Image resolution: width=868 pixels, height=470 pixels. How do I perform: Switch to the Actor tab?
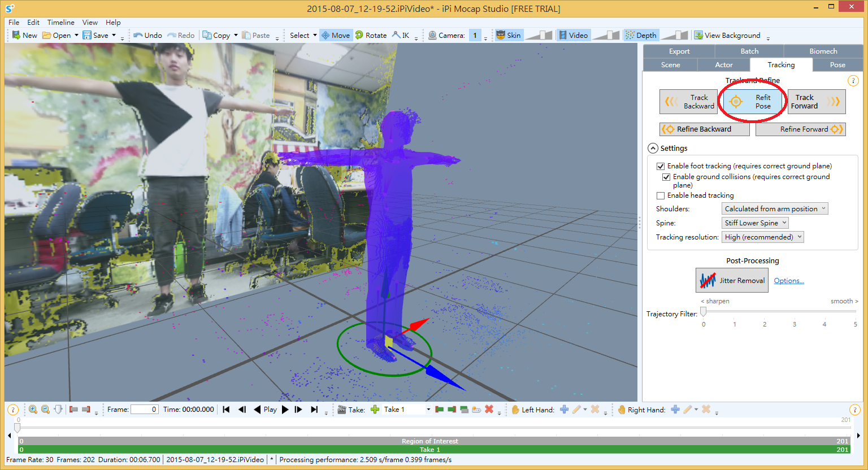click(723, 65)
